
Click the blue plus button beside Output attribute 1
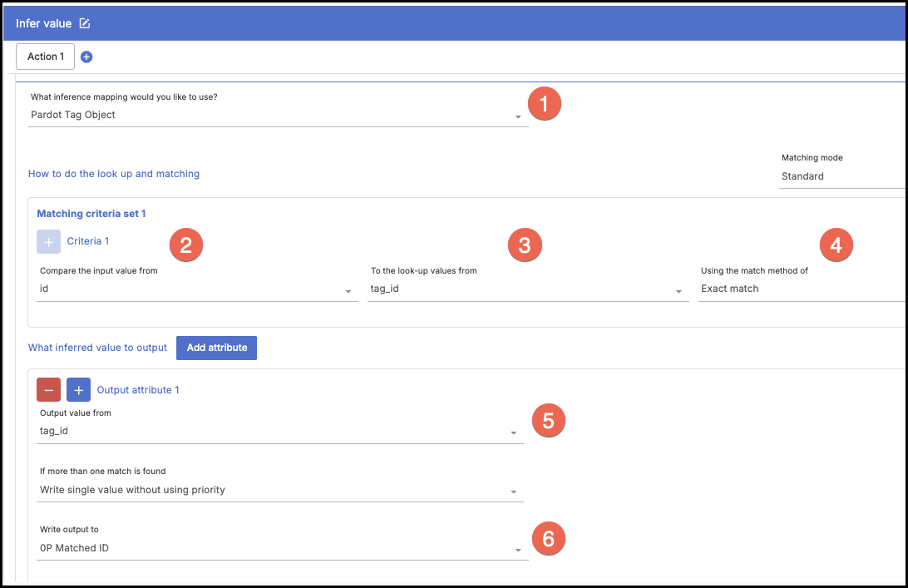(78, 389)
